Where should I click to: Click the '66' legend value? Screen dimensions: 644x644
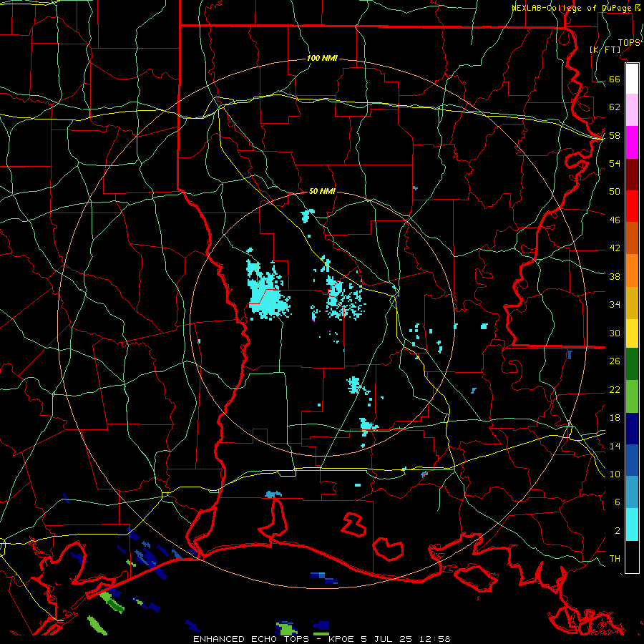pos(615,79)
